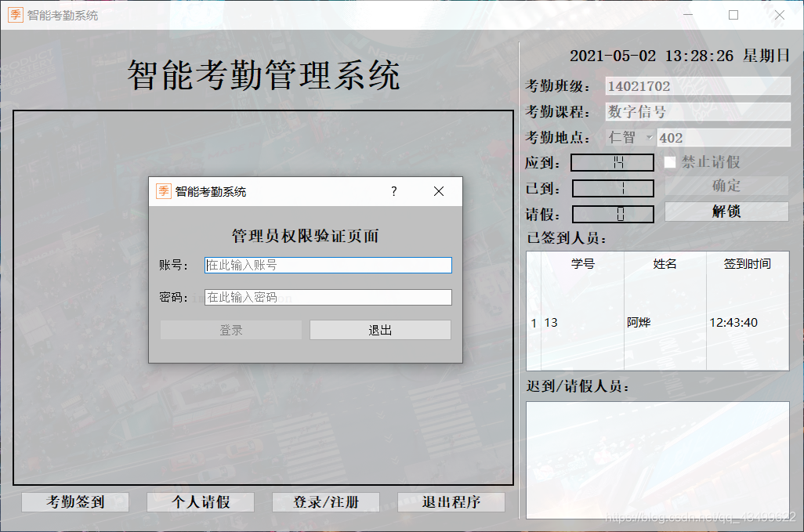This screenshot has width=804, height=532.
Task: Click the 签到时间 column header
Action: point(747,264)
